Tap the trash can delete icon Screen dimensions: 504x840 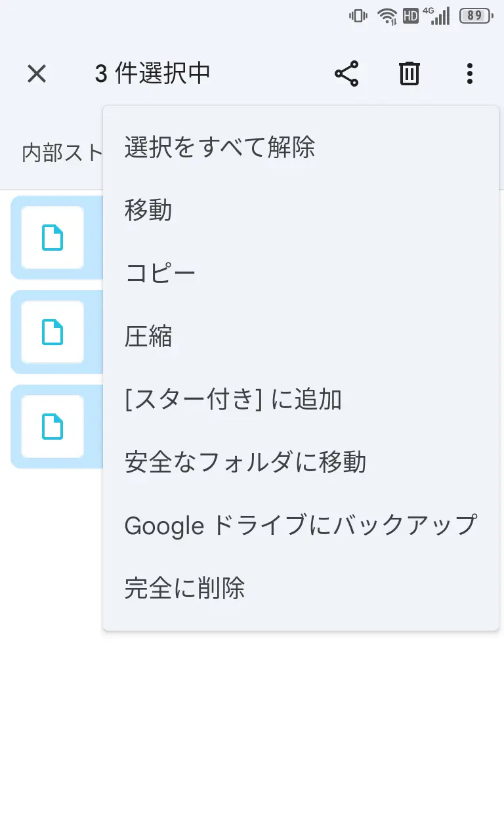pyautogui.click(x=409, y=73)
